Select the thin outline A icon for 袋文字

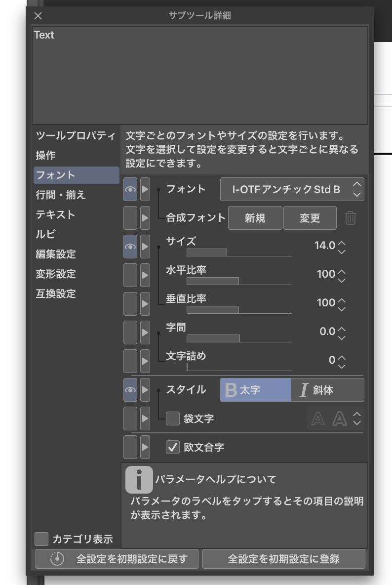click(x=318, y=418)
